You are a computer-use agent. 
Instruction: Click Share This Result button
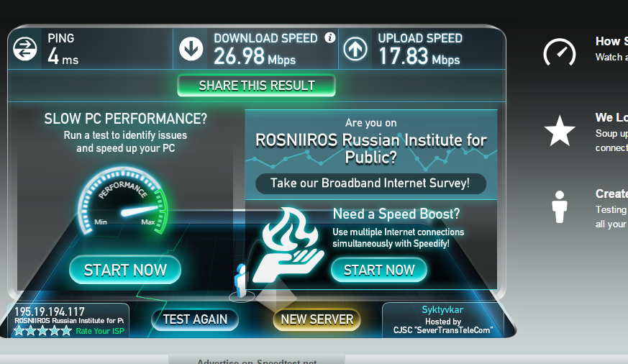click(x=256, y=86)
